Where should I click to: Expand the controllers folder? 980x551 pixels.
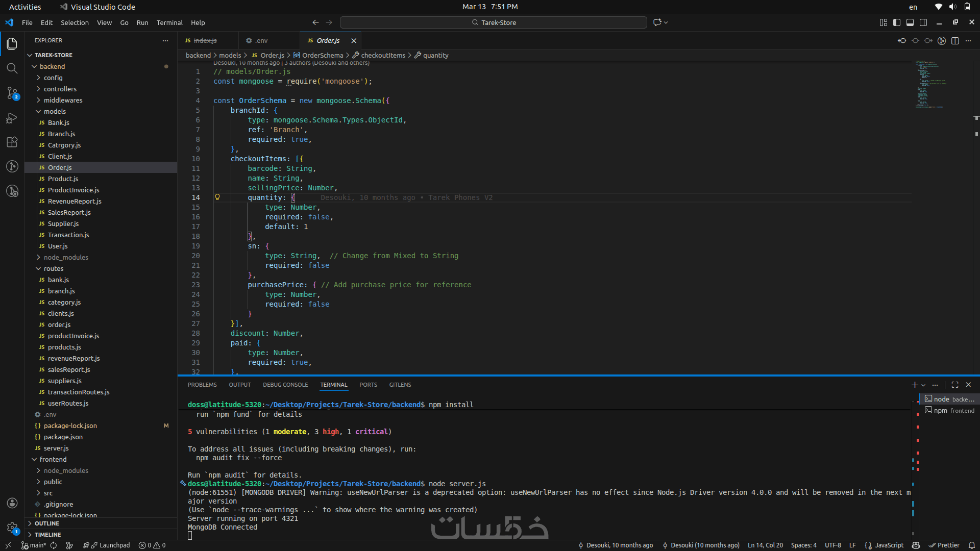tap(60, 89)
